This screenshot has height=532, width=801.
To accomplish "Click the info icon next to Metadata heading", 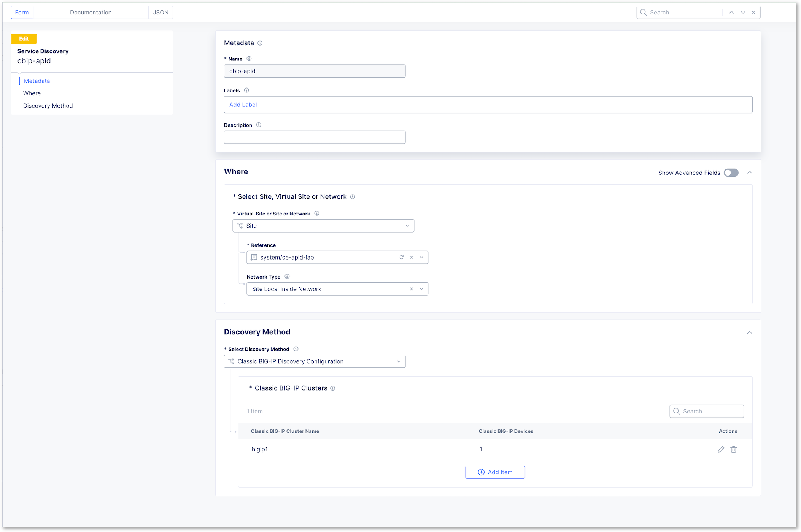I will 260,43.
